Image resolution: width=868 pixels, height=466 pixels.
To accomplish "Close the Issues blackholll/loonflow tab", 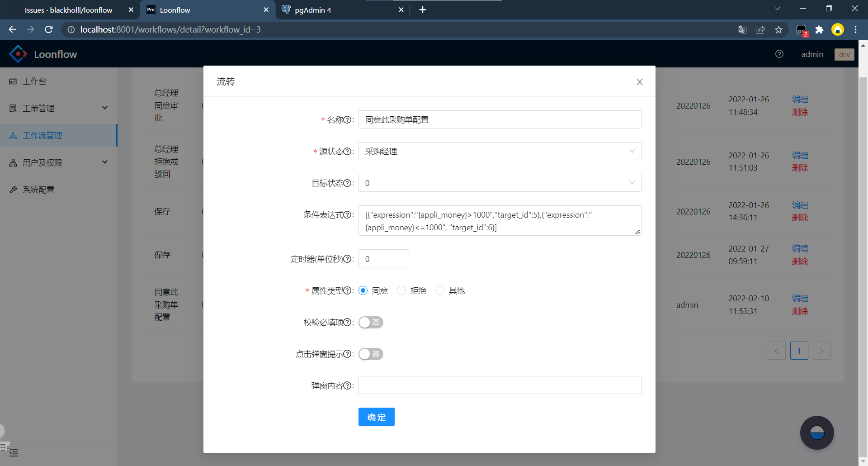I will point(131,10).
